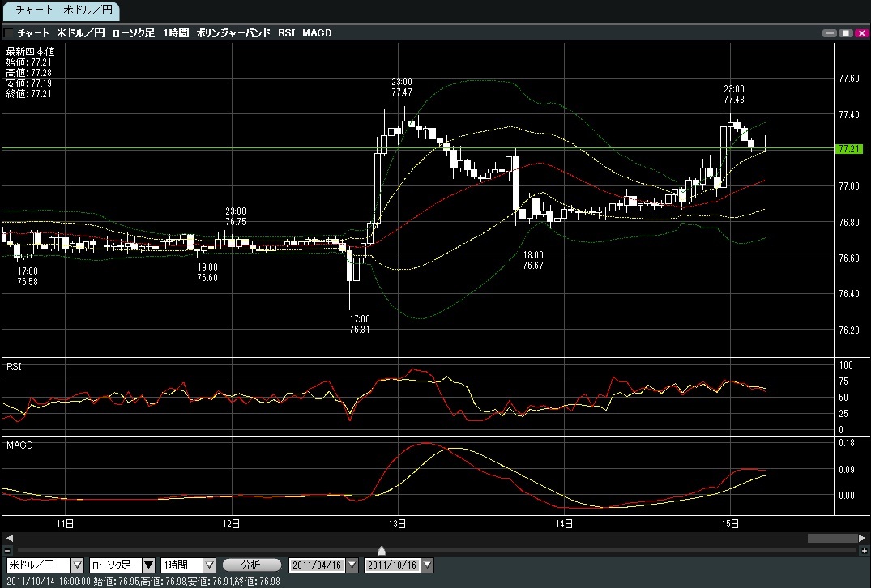Screen dimensions: 871x588
Task: Click the scroll right arrow of chart scrollbar
Action: click(862, 538)
